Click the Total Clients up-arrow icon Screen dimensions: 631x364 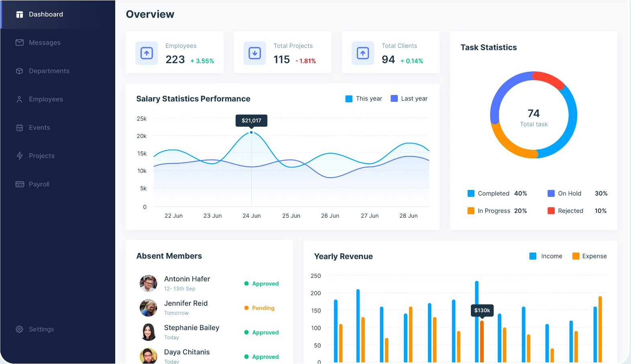pos(363,53)
